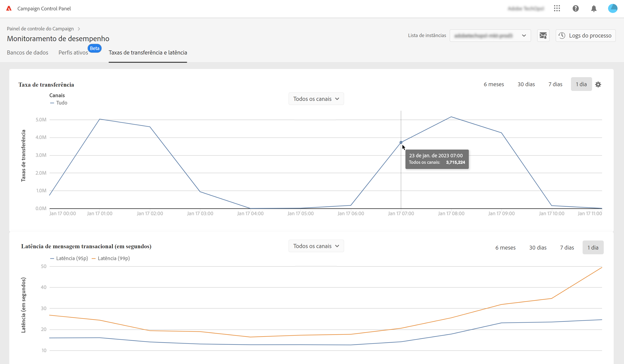Open the help question mark icon
This screenshot has height=364, width=624.
pos(576,8)
